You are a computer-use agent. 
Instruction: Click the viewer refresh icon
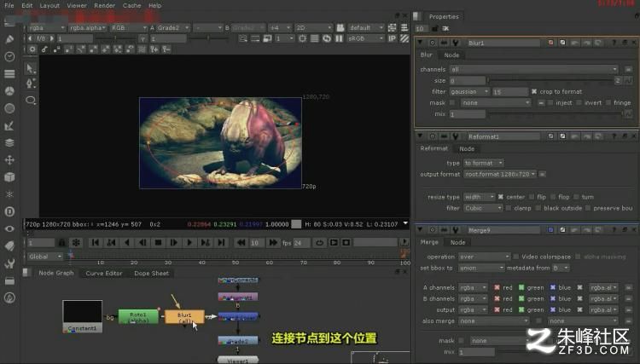tap(327, 38)
